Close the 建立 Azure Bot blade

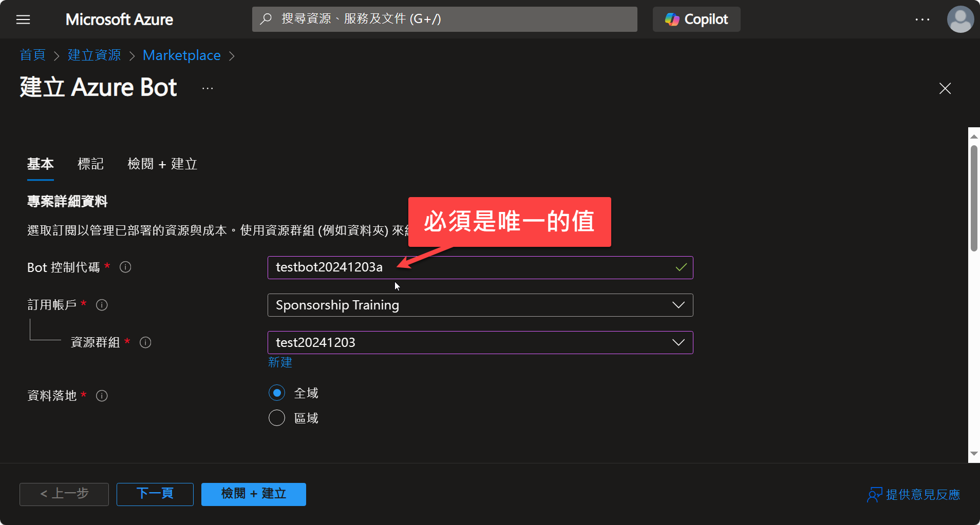pos(945,88)
